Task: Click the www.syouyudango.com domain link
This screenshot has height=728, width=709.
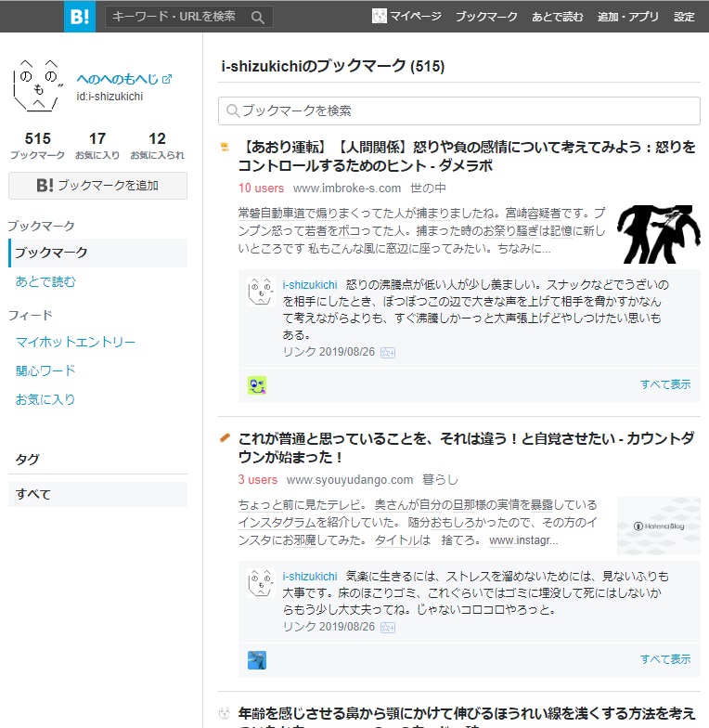Action: coord(349,479)
